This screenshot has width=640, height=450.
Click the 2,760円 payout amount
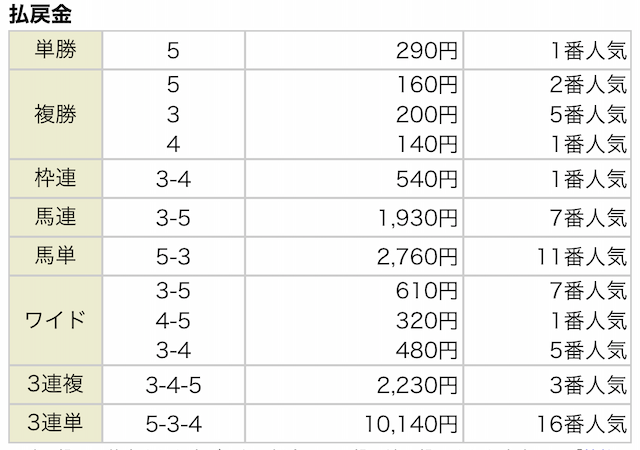click(418, 255)
